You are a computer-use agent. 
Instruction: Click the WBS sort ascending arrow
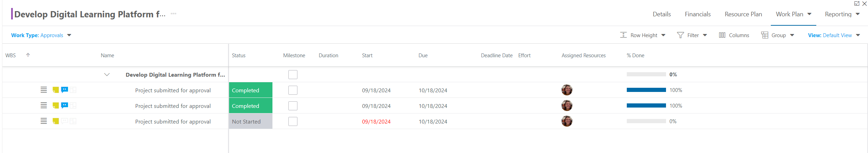[x=28, y=55]
